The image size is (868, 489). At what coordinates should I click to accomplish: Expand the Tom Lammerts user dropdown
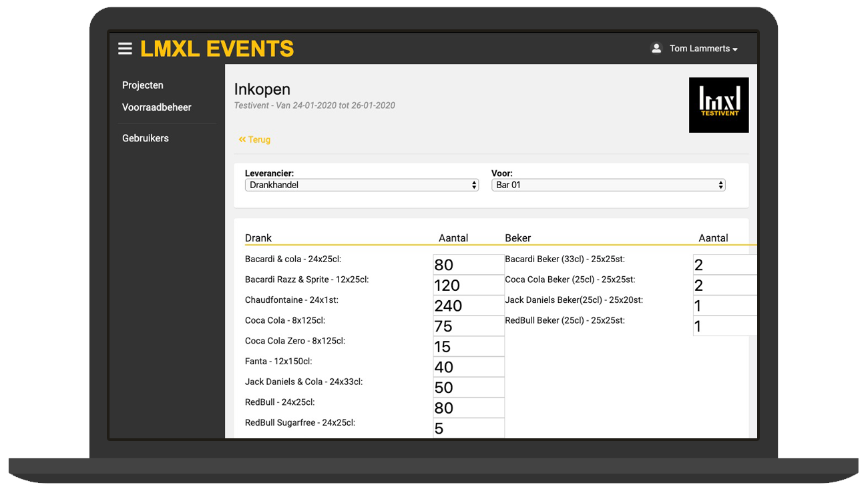(703, 49)
